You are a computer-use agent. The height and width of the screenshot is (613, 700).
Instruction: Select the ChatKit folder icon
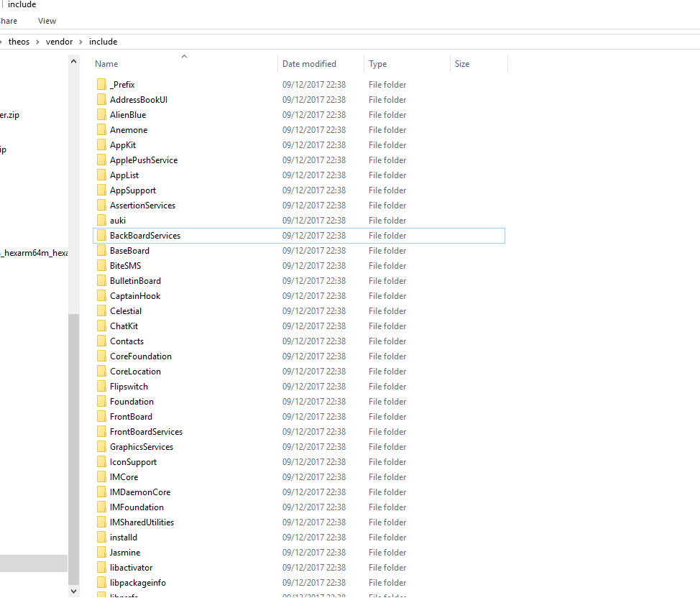[102, 326]
